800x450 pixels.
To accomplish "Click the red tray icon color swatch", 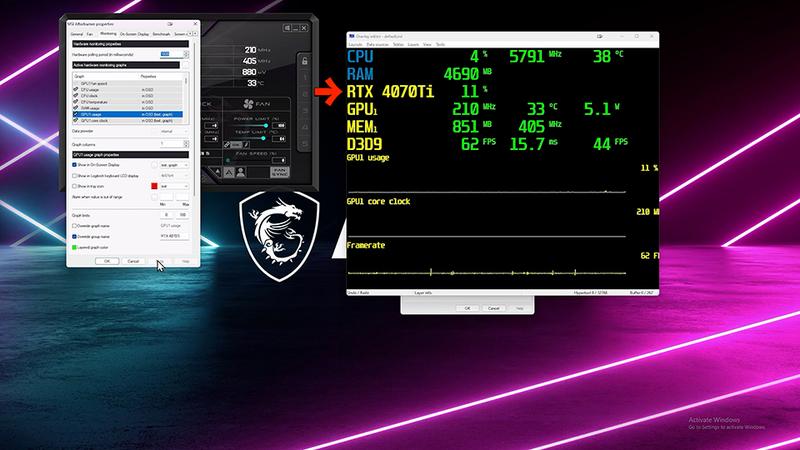I will (155, 186).
